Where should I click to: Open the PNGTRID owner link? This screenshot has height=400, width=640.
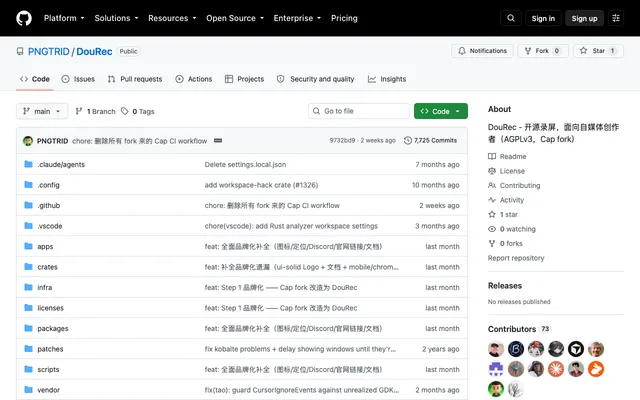pos(49,51)
